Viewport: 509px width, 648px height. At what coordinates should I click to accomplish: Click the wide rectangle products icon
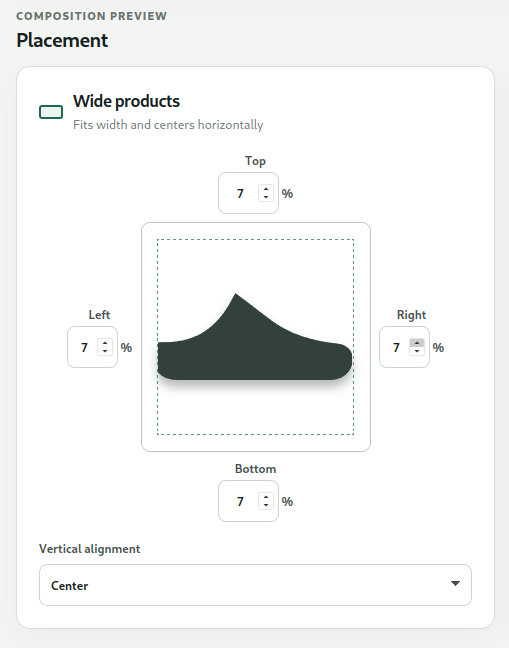tap(51, 112)
